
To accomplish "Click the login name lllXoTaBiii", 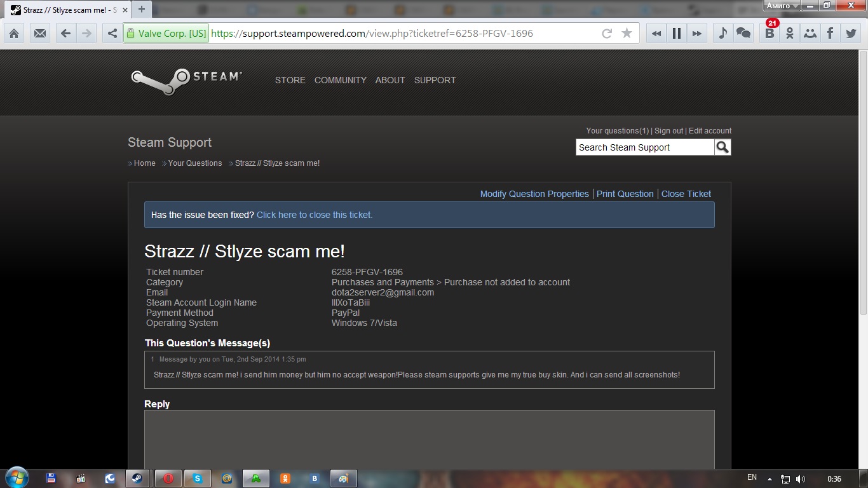I will 351,302.
